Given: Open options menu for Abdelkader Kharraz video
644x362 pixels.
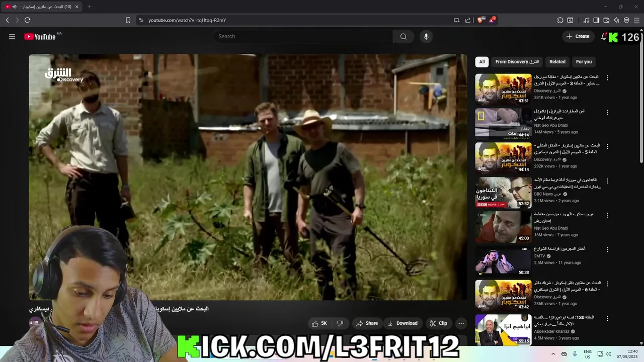Looking at the screenshot, I should [607, 318].
